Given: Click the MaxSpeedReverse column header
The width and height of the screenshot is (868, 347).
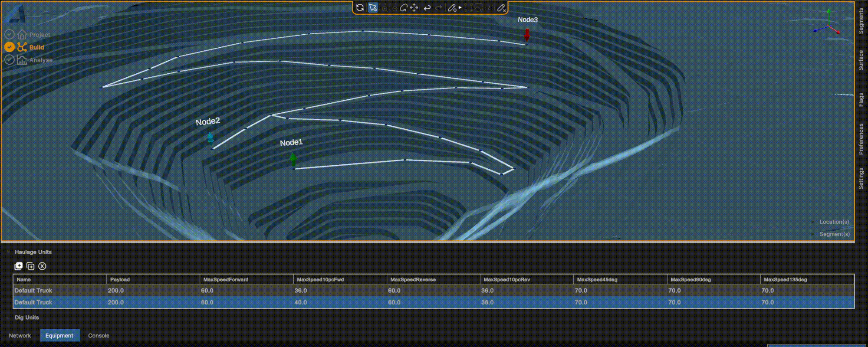Looking at the screenshot, I should 434,279.
